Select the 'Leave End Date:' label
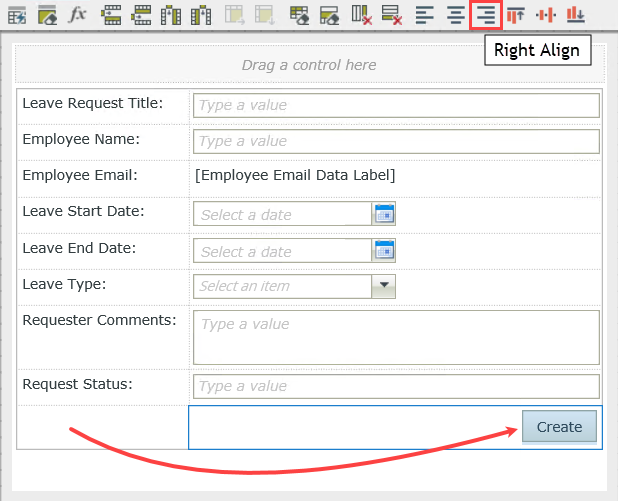This screenshot has height=501, width=618. pos(79,248)
